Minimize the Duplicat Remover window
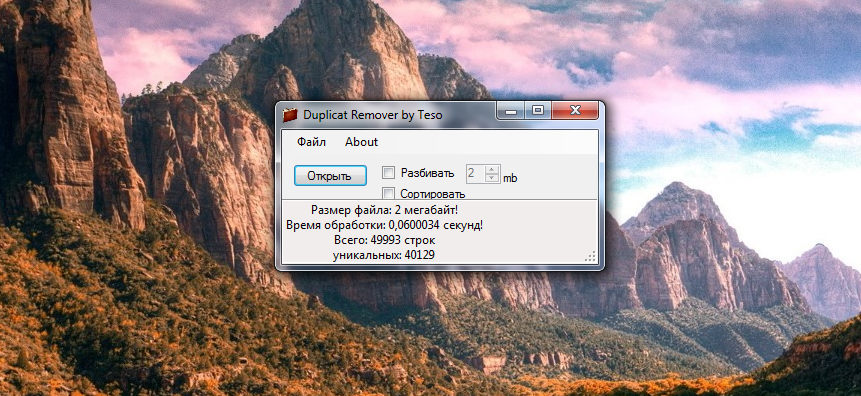This screenshot has width=861, height=396. pyautogui.click(x=511, y=111)
